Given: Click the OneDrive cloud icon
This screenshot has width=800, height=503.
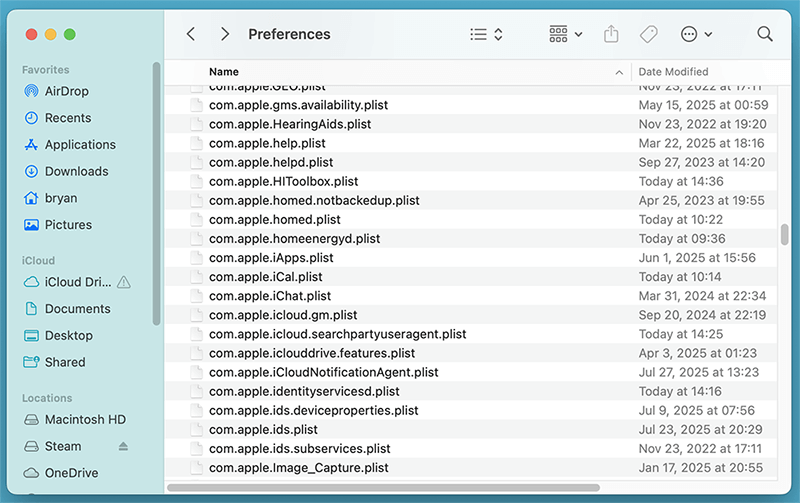Looking at the screenshot, I should point(31,473).
